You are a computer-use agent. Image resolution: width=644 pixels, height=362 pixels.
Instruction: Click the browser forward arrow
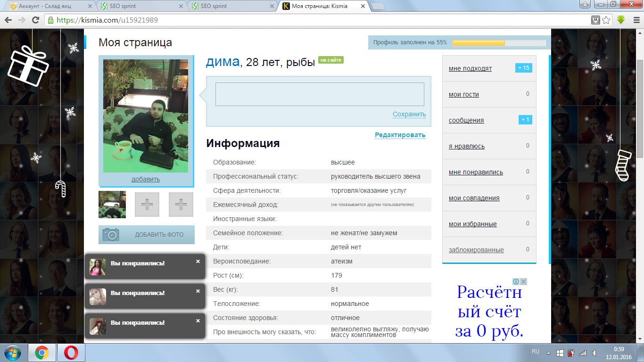coord(22,20)
